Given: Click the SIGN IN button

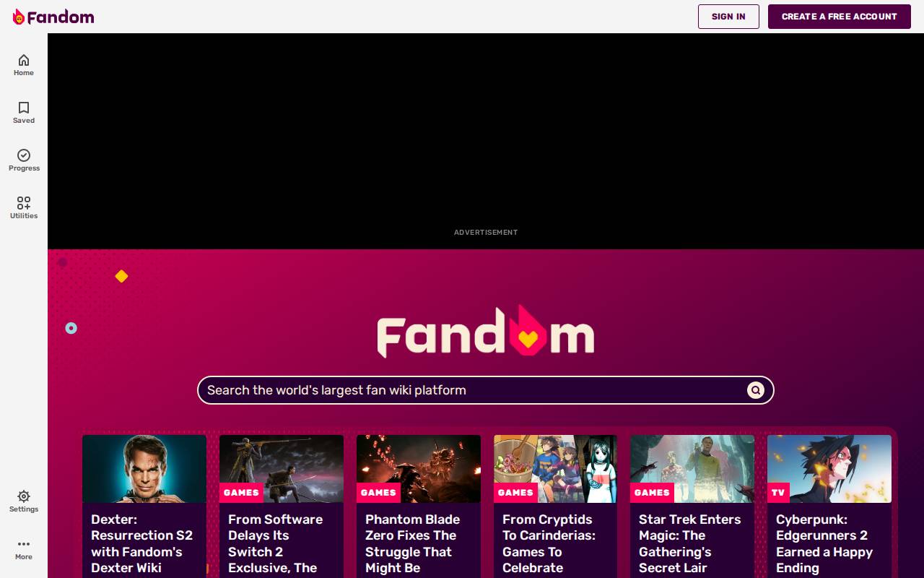Looking at the screenshot, I should tap(728, 17).
